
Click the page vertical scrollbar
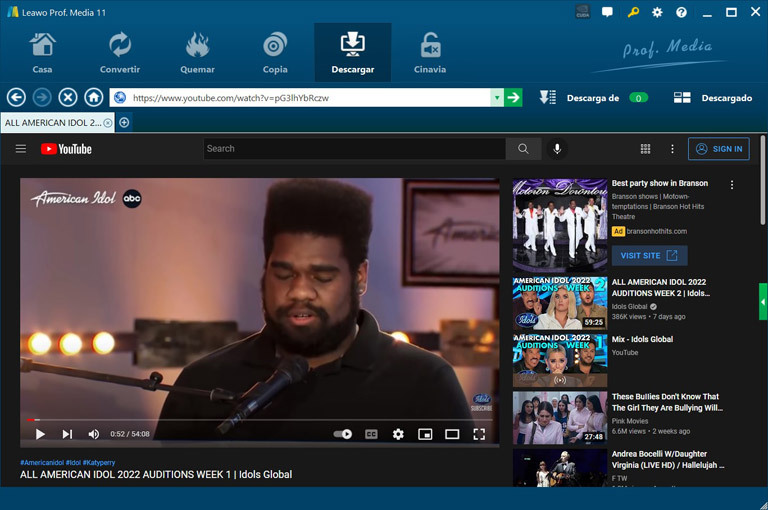tap(764, 181)
